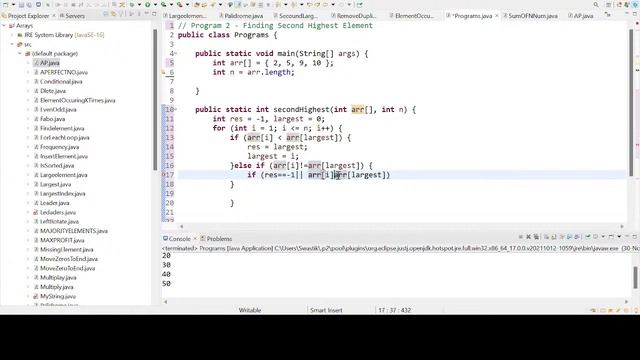Screen dimensions: 640x360
Task: Select AP.java in Project Explorer tree
Action: pos(50,63)
